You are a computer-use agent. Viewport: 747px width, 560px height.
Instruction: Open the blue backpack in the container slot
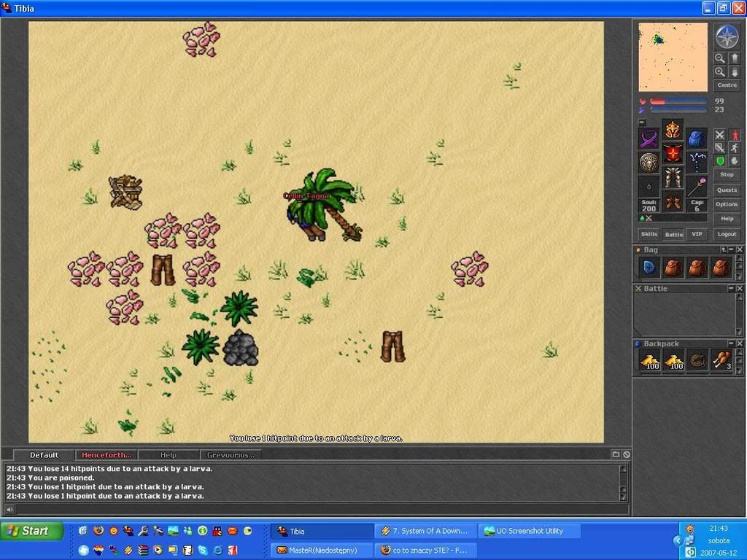click(x=697, y=139)
